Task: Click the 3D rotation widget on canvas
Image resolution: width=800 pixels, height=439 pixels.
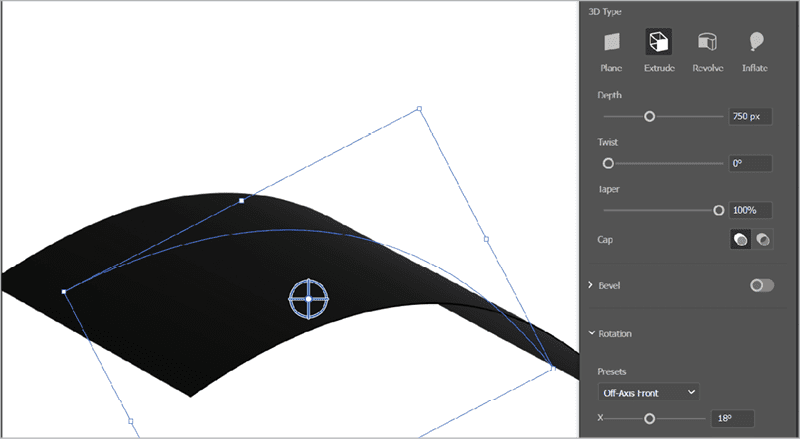Action: 309,299
